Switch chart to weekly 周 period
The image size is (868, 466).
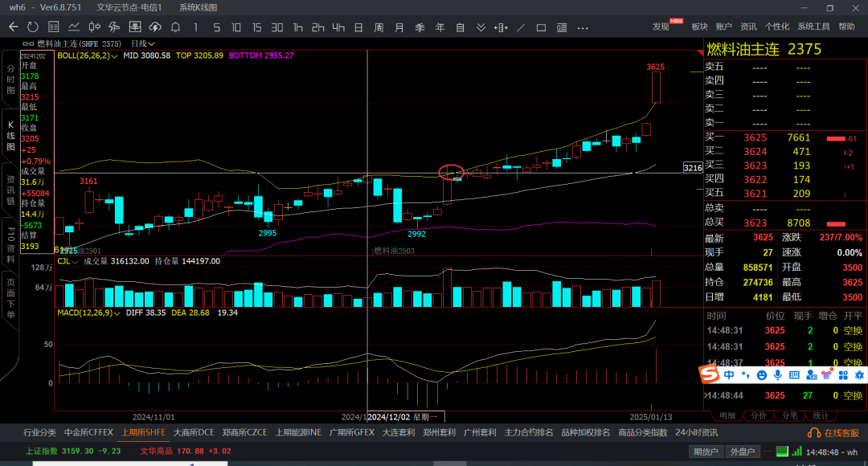(x=379, y=27)
